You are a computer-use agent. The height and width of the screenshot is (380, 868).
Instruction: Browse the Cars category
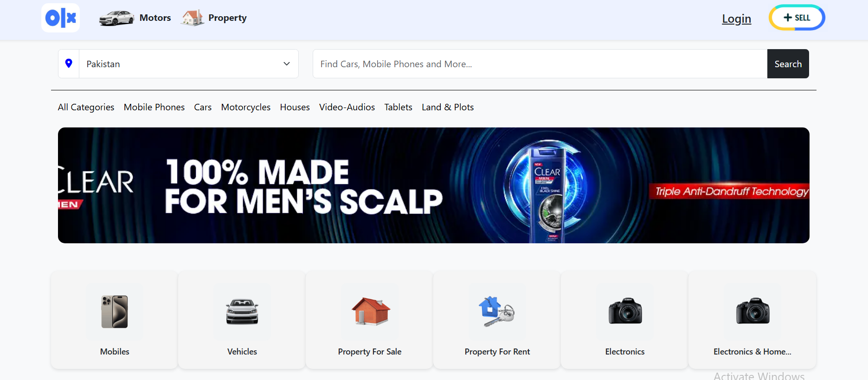click(x=203, y=107)
